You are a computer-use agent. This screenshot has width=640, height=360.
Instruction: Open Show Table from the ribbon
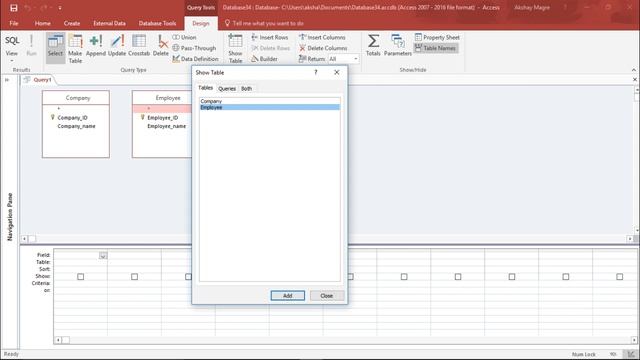click(235, 49)
